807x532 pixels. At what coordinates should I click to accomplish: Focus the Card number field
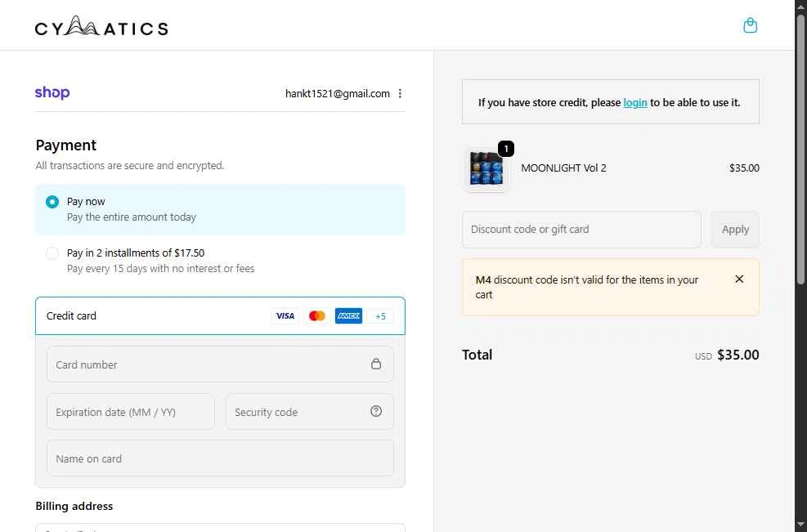coord(220,364)
